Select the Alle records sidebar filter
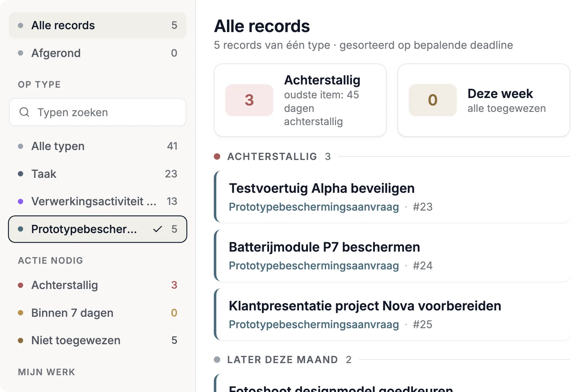The height and width of the screenshot is (392, 588). (97, 25)
